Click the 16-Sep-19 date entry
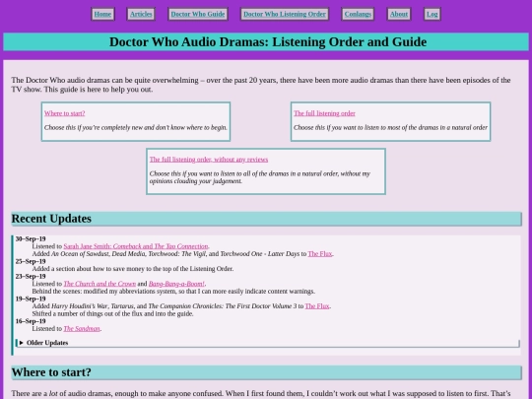This screenshot has width=532, height=399. point(31,321)
